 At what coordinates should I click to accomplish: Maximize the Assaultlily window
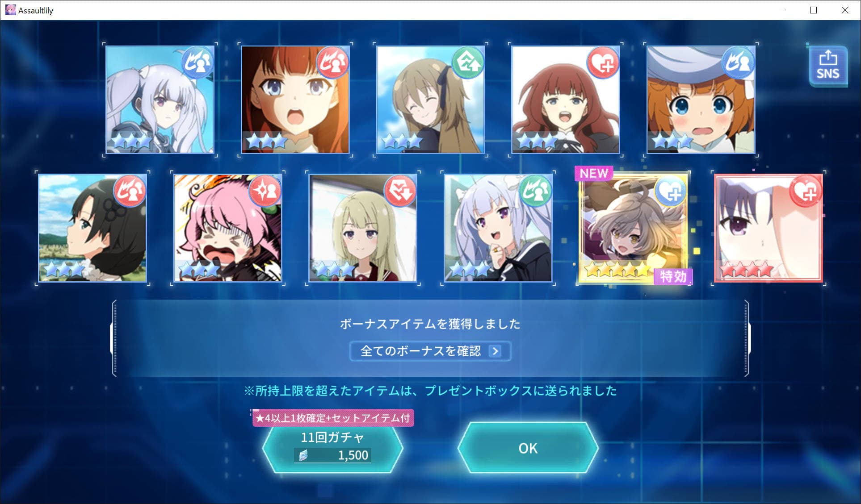pyautogui.click(x=813, y=10)
